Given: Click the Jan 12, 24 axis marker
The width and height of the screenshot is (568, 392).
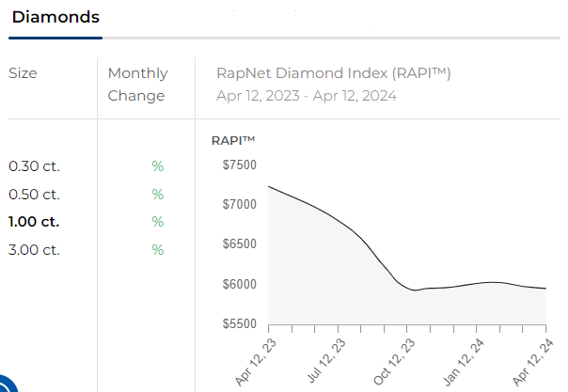Looking at the screenshot, I should [464, 362].
